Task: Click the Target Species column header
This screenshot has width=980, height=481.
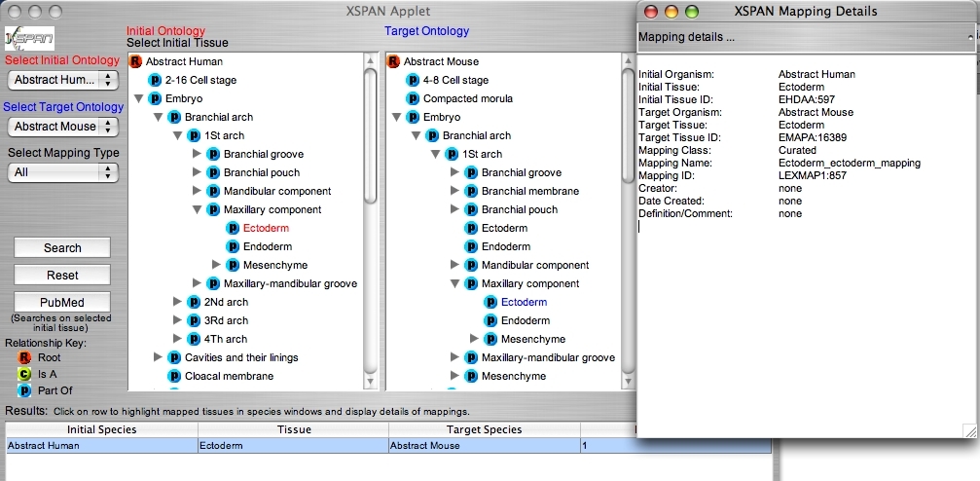Action: (x=485, y=429)
